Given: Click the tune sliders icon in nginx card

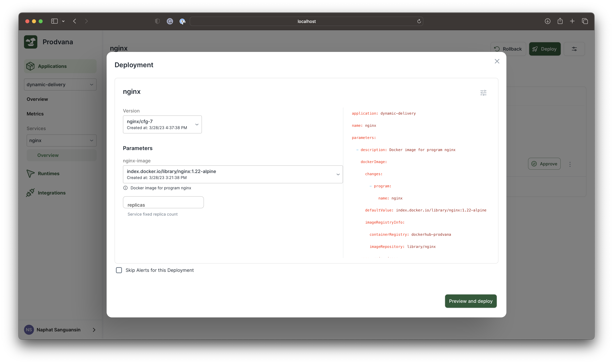Looking at the screenshot, I should point(483,93).
